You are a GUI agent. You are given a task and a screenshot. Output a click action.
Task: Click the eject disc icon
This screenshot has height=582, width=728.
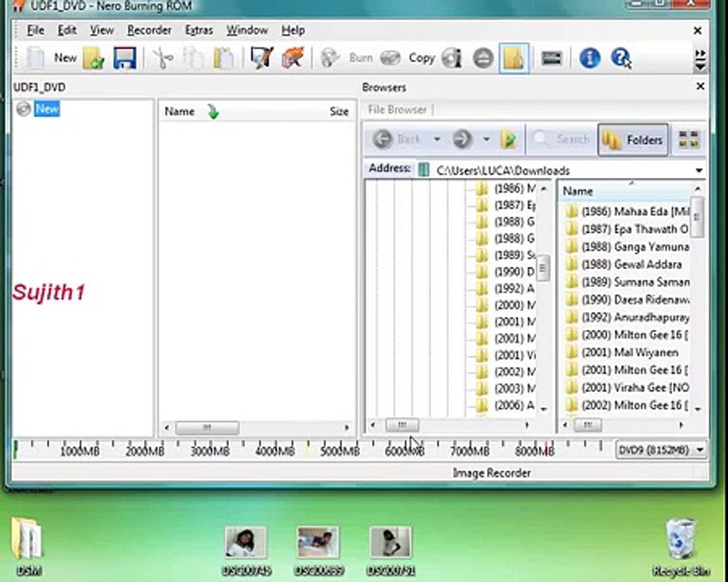pos(483,58)
